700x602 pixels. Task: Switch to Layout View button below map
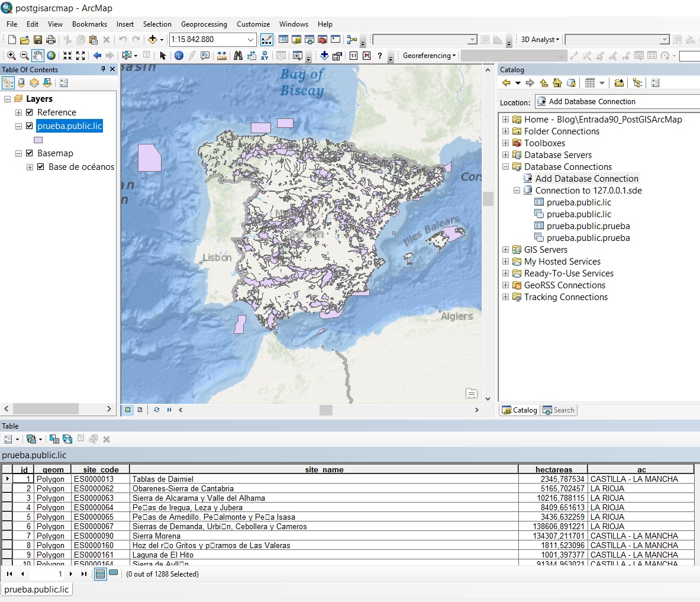(x=140, y=410)
